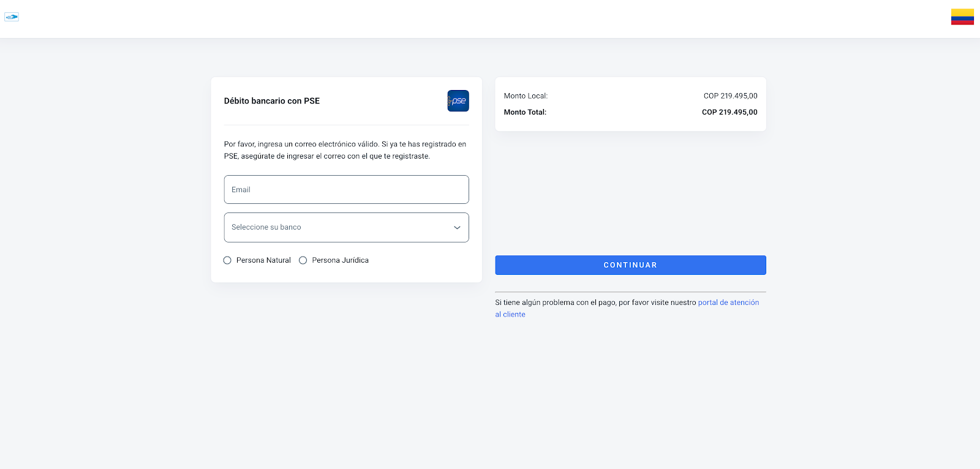Click the Monto Total label
The width and height of the screenshot is (980, 469).
(x=525, y=112)
